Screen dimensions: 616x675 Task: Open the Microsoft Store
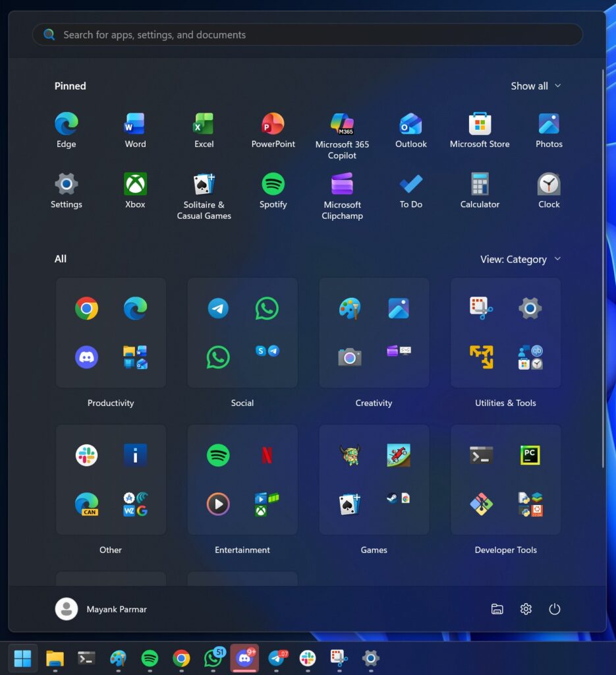click(480, 123)
